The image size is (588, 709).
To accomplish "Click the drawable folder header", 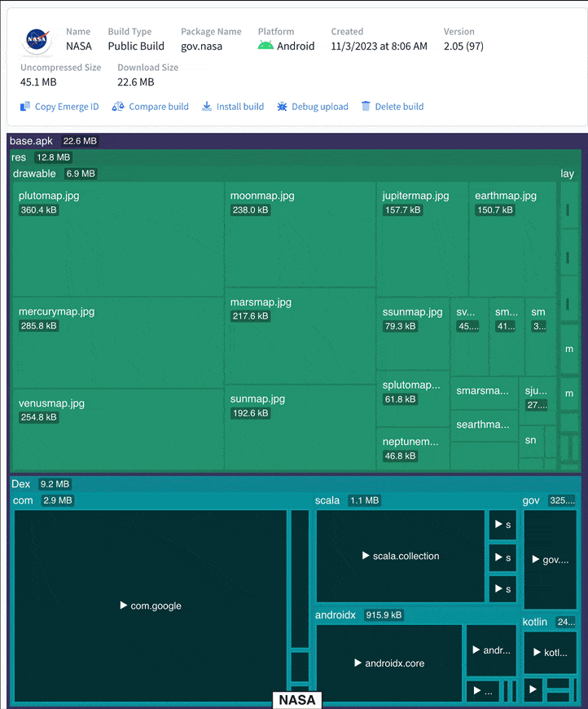I will pyautogui.click(x=35, y=174).
